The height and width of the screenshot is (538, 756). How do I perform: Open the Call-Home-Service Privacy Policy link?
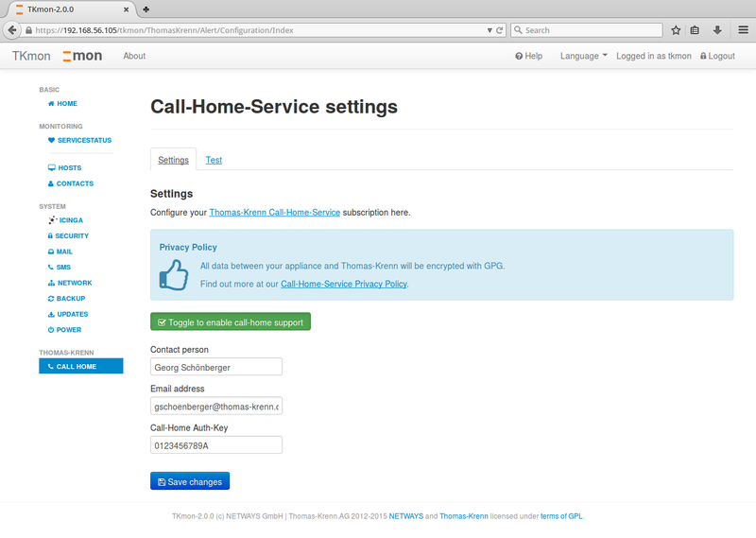[x=344, y=284]
